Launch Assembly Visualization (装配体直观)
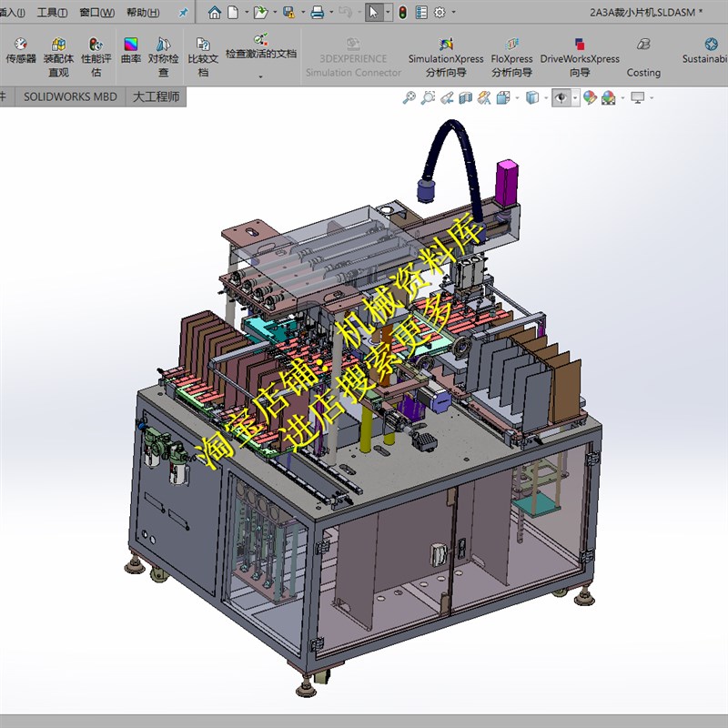The height and width of the screenshot is (728, 728). tap(58, 57)
